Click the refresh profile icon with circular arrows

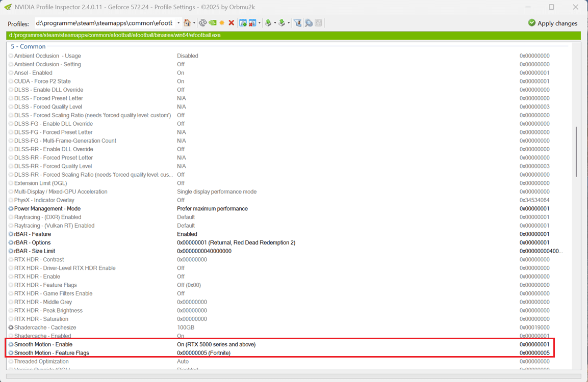coord(202,23)
